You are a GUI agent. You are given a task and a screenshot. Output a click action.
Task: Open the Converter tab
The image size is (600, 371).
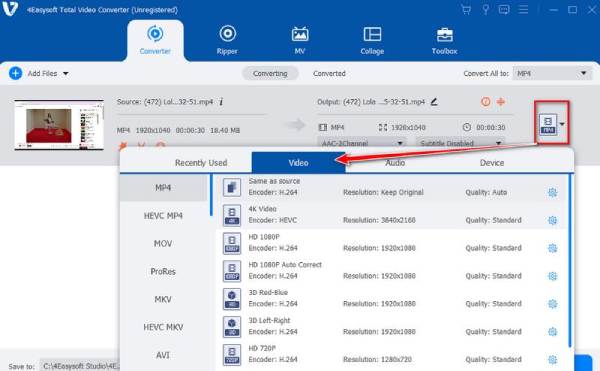(155, 41)
